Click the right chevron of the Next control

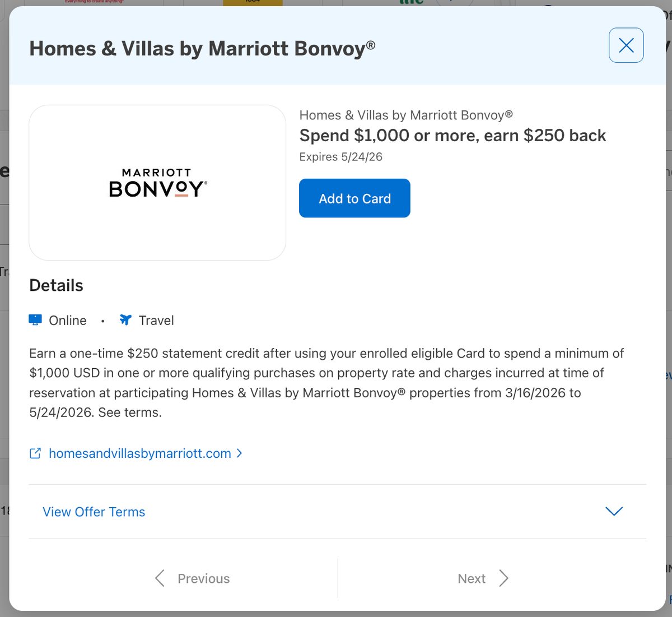pyautogui.click(x=503, y=578)
